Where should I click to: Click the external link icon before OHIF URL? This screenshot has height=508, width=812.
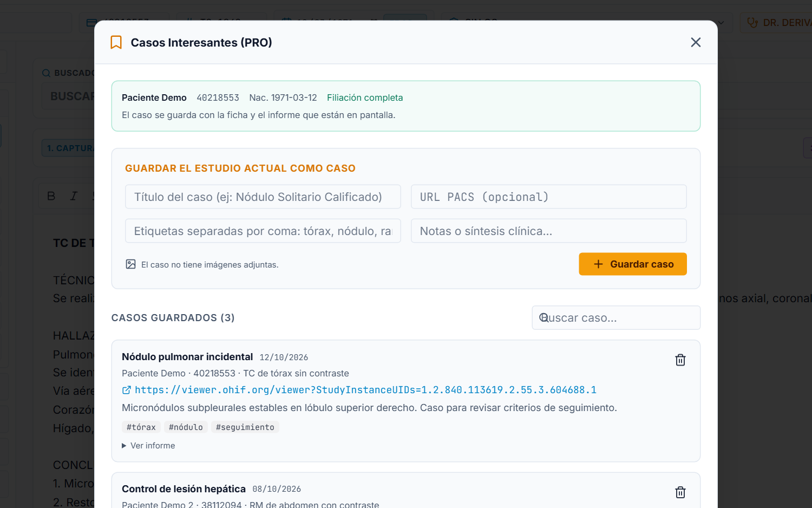pos(126,390)
